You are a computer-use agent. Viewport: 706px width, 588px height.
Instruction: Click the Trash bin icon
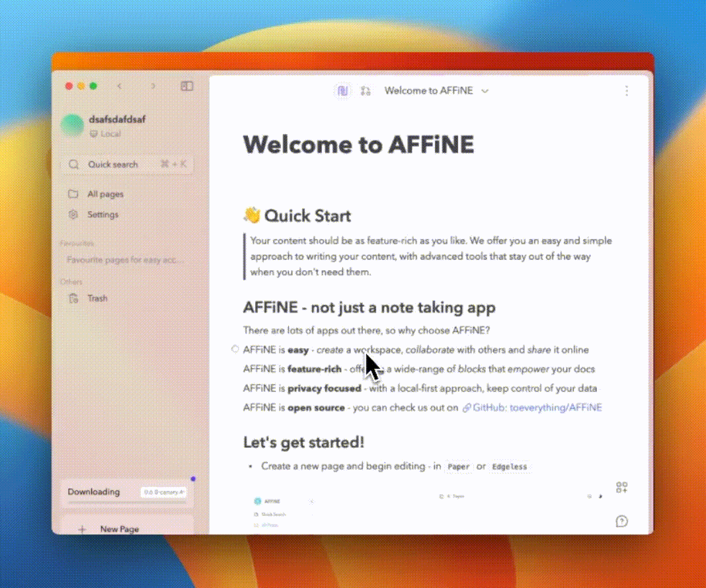73,298
